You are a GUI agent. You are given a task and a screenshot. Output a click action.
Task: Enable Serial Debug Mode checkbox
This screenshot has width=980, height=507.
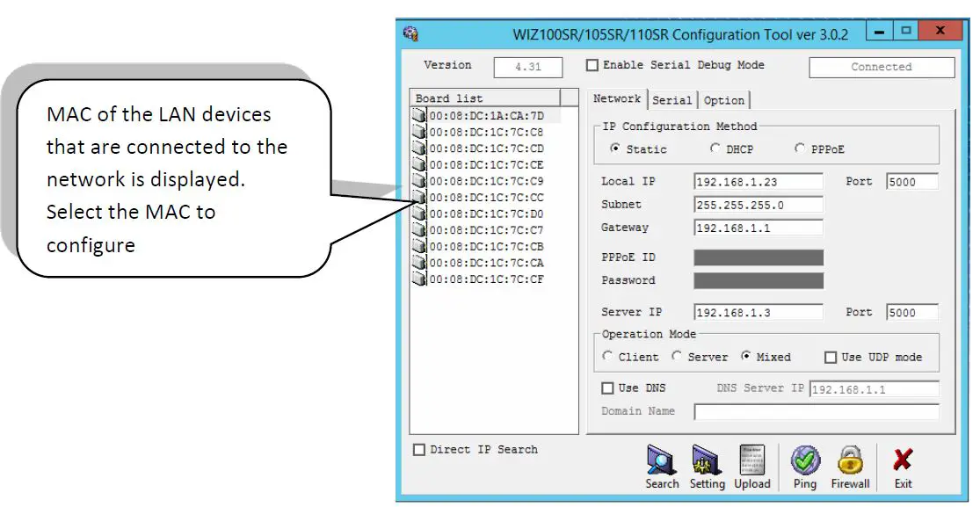click(x=592, y=65)
